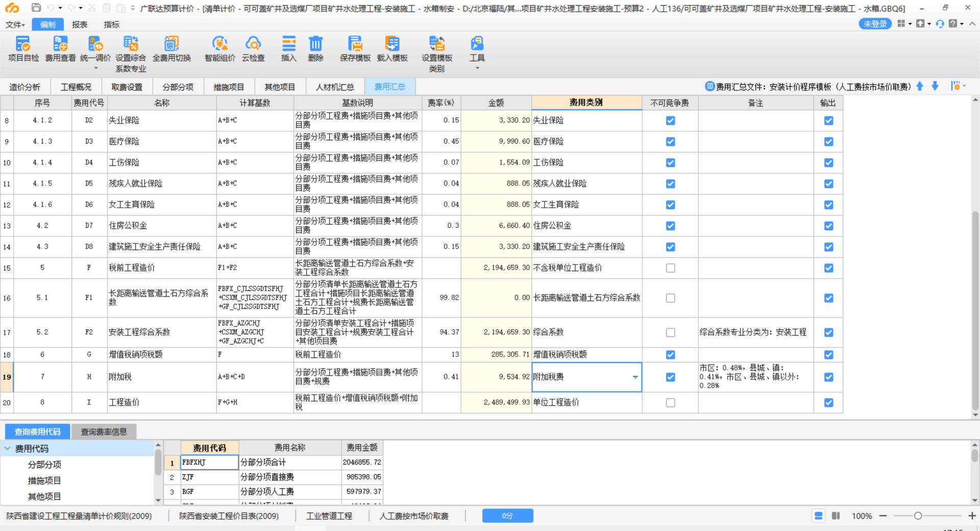Open 费用查看 fee viewer

(x=60, y=43)
